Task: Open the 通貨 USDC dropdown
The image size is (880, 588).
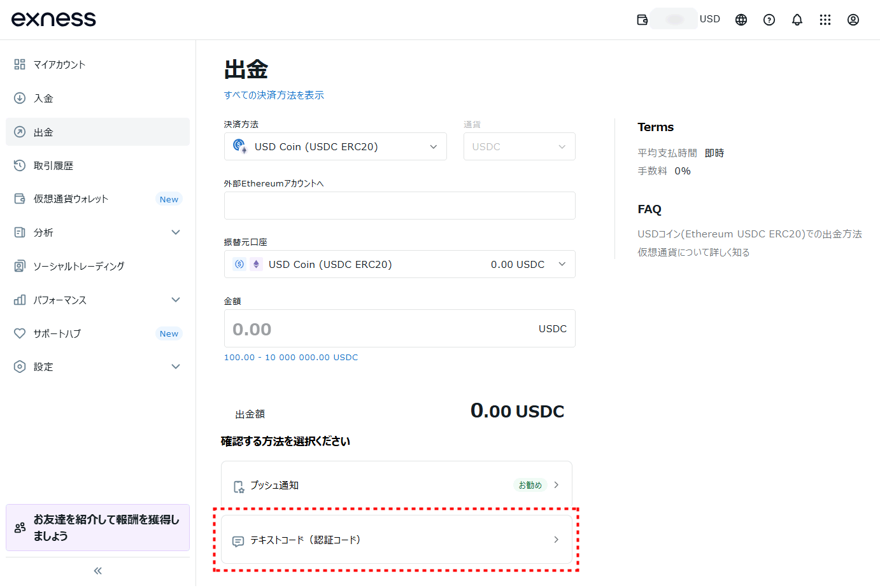Action: point(520,146)
